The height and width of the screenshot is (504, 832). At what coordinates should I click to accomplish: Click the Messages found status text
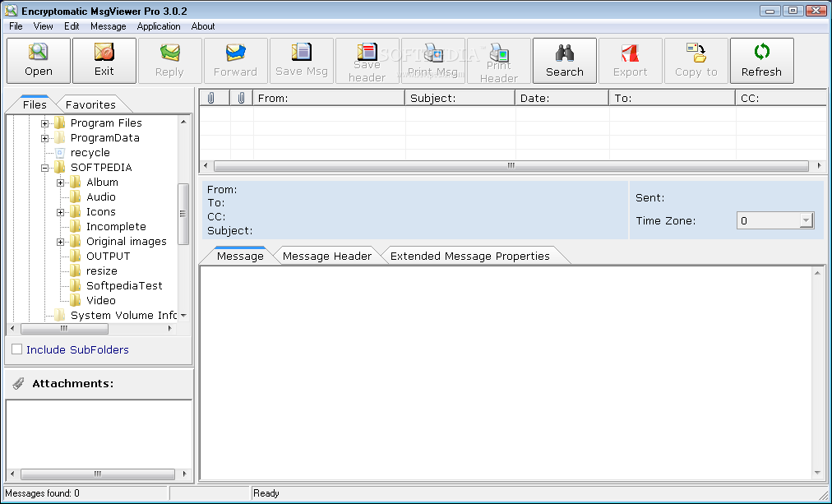click(43, 492)
